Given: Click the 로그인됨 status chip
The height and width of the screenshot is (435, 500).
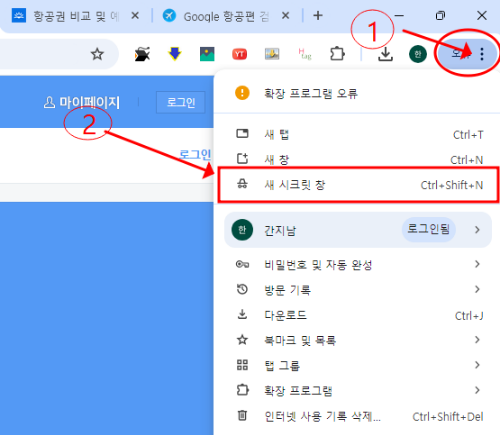Looking at the screenshot, I should 429,230.
